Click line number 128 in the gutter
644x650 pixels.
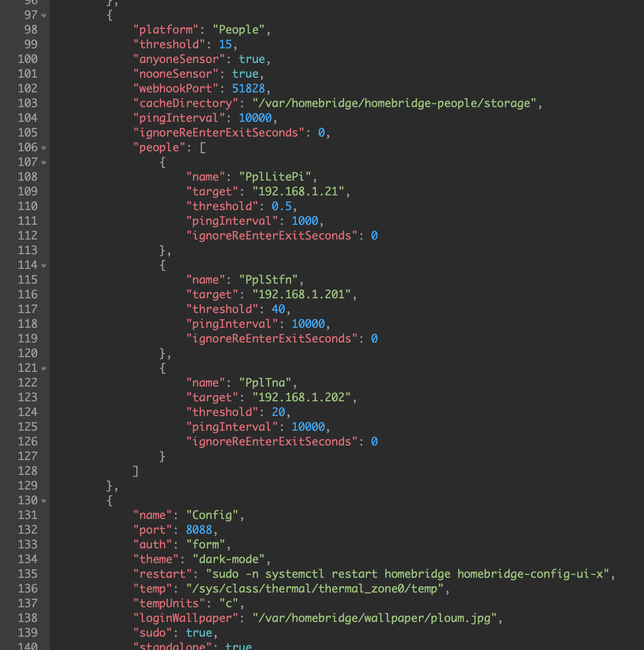[x=28, y=471]
